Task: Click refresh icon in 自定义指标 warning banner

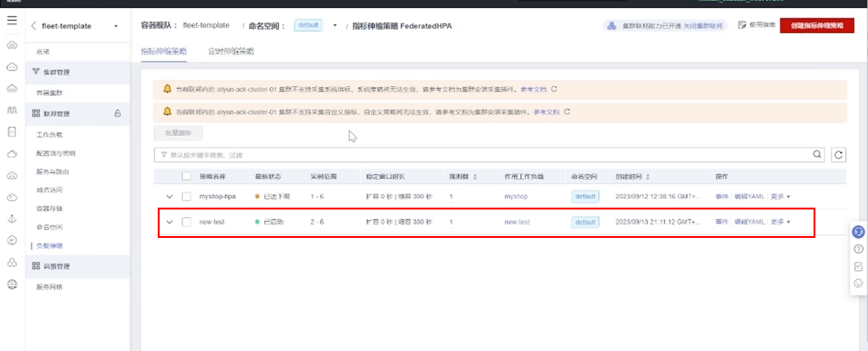Action: (x=567, y=112)
